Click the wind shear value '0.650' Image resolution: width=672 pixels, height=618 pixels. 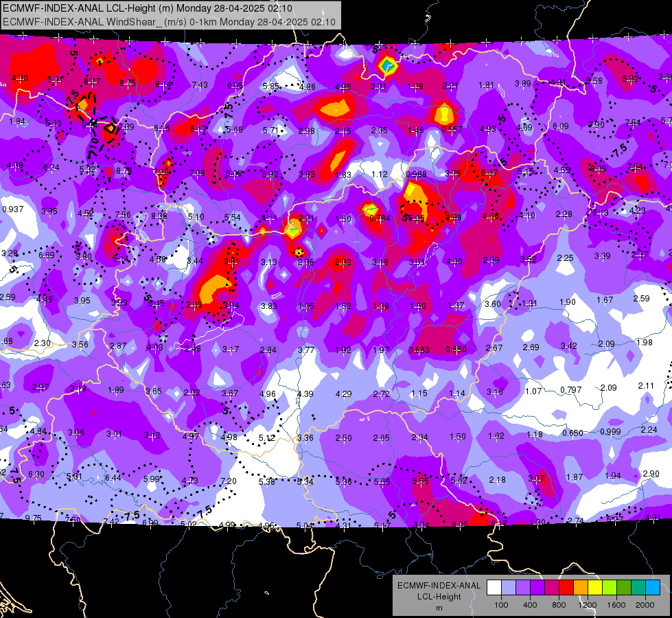tap(572, 433)
